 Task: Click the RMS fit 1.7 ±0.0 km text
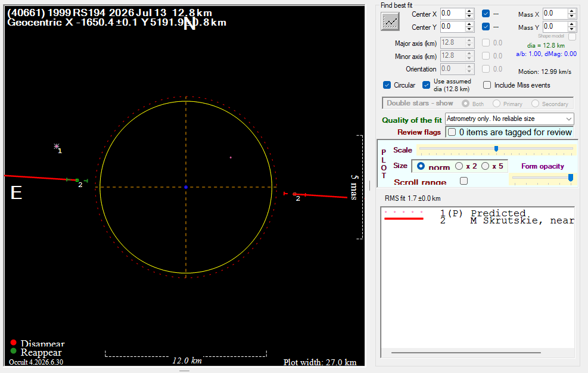[x=412, y=198]
